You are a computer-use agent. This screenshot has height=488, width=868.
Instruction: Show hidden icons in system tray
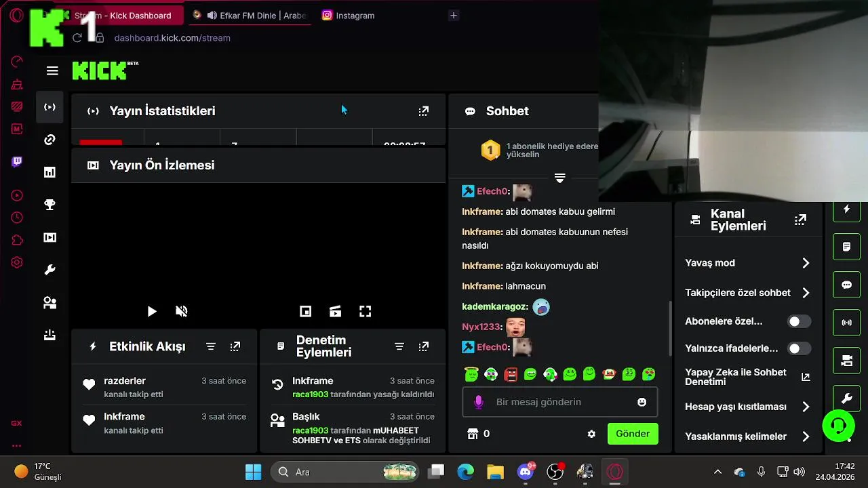(717, 472)
